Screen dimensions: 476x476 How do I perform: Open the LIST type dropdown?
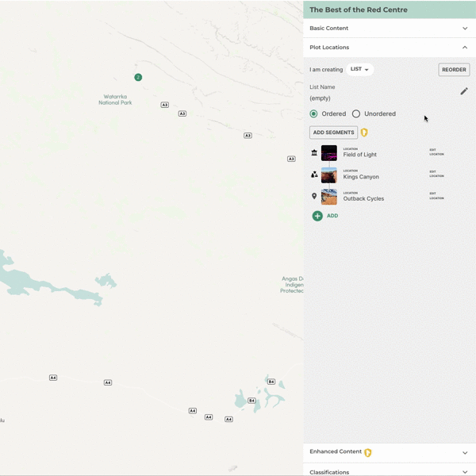click(359, 70)
